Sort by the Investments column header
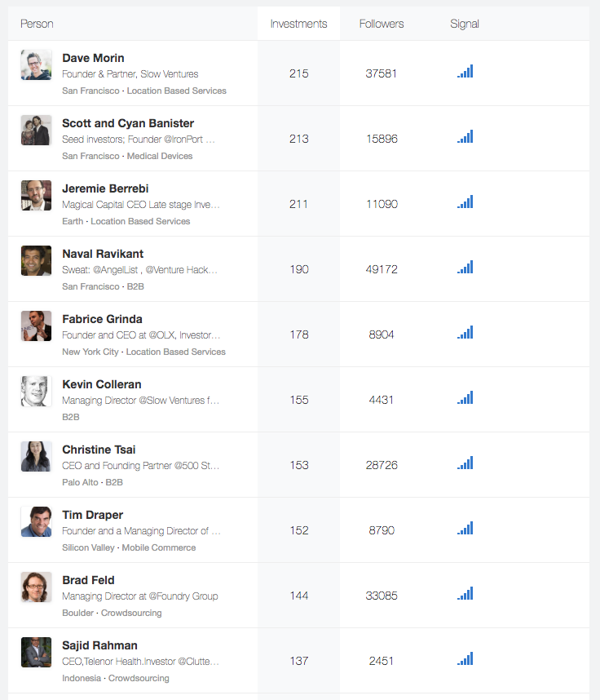The height and width of the screenshot is (700, 600). pos(298,24)
